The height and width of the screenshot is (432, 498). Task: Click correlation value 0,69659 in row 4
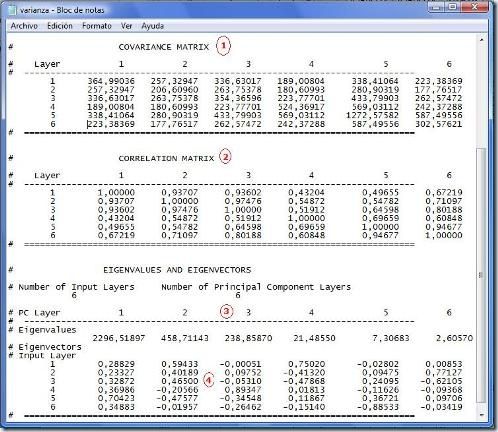[380, 218]
